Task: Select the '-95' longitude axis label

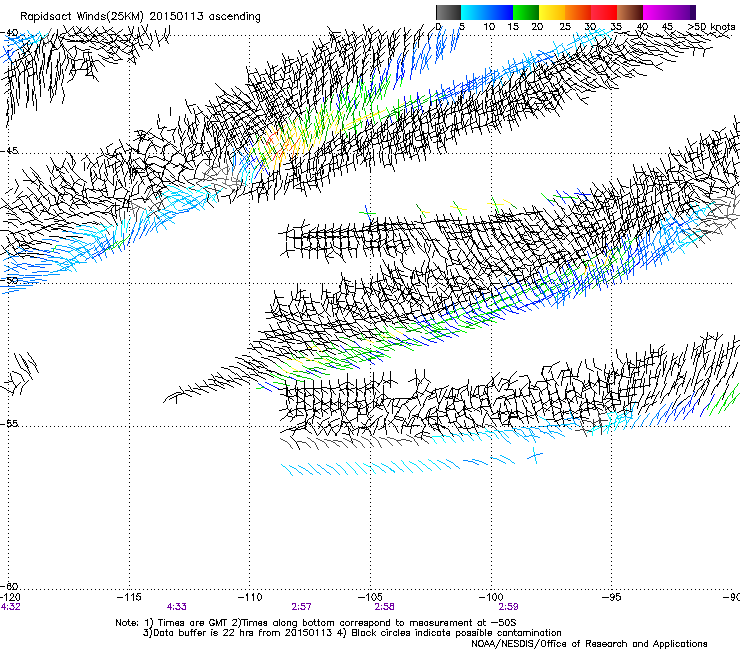Action: tap(611, 598)
